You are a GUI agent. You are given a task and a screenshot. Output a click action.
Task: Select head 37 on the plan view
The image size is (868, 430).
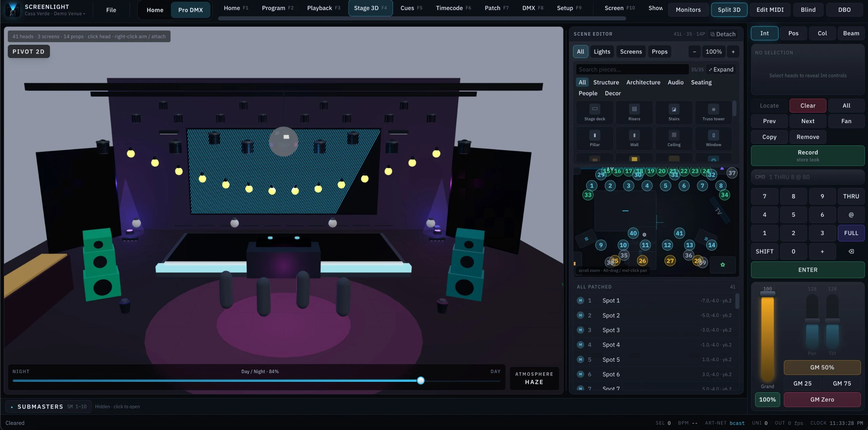(732, 173)
